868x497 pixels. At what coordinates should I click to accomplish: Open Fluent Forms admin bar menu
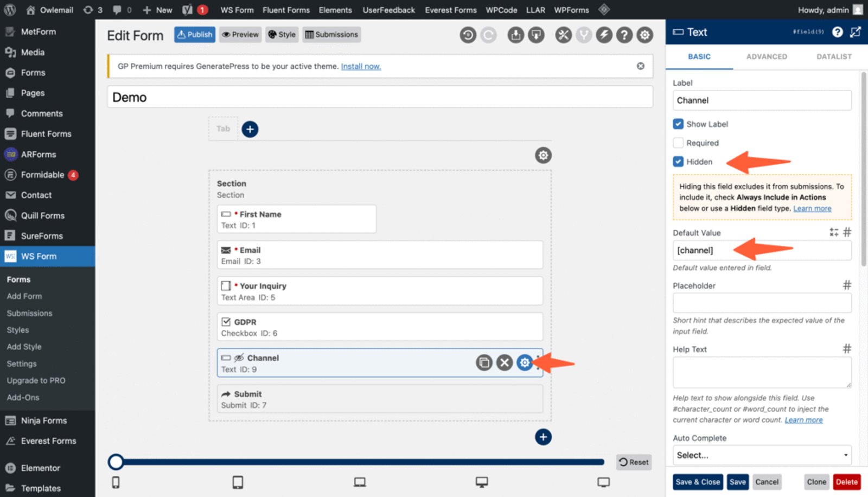pyautogui.click(x=286, y=10)
